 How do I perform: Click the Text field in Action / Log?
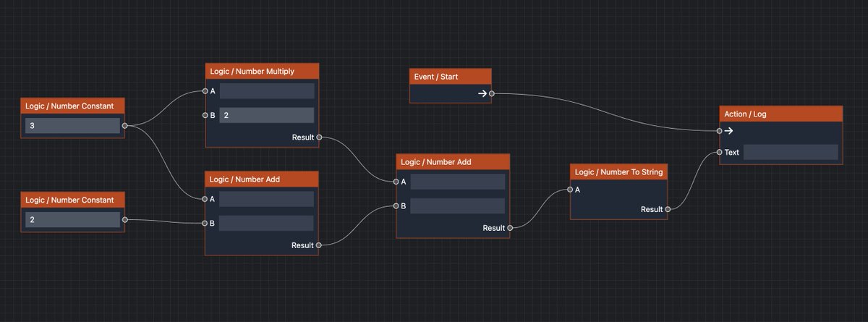point(791,152)
